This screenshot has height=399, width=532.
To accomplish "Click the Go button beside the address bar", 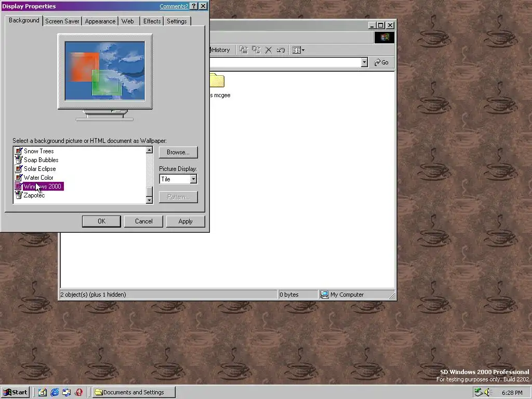I will [x=381, y=62].
